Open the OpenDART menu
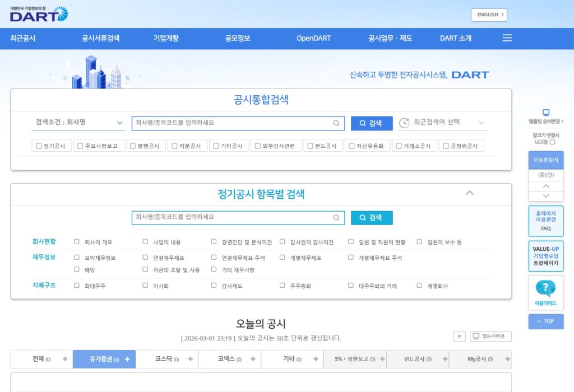 pos(313,38)
